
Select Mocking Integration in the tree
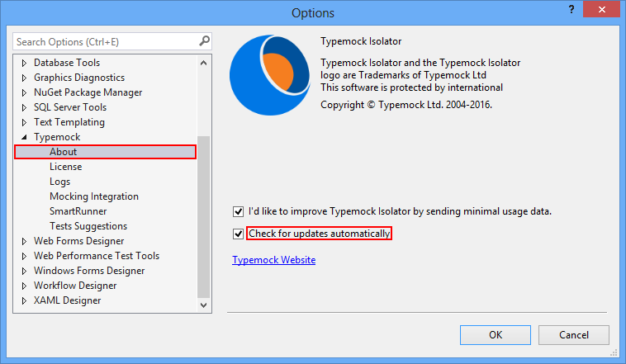pos(93,196)
